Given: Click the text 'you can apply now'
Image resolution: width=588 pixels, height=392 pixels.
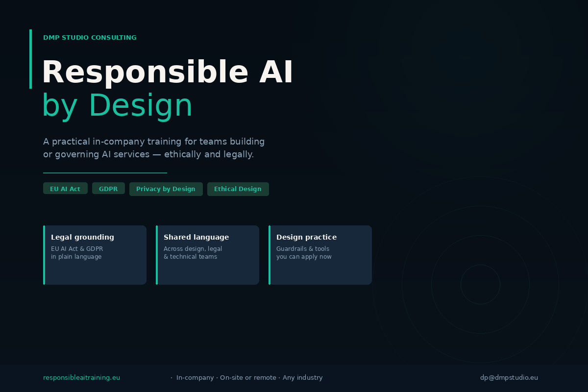Looking at the screenshot, I should click(x=304, y=257).
